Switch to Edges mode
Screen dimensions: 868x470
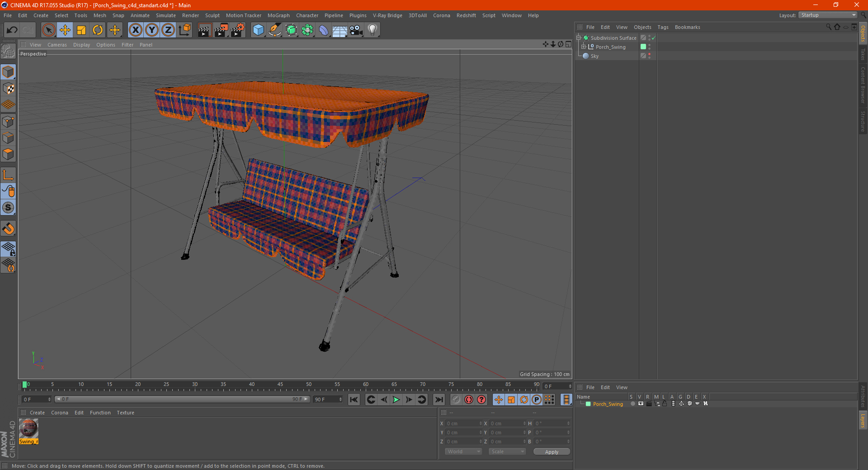[8, 138]
